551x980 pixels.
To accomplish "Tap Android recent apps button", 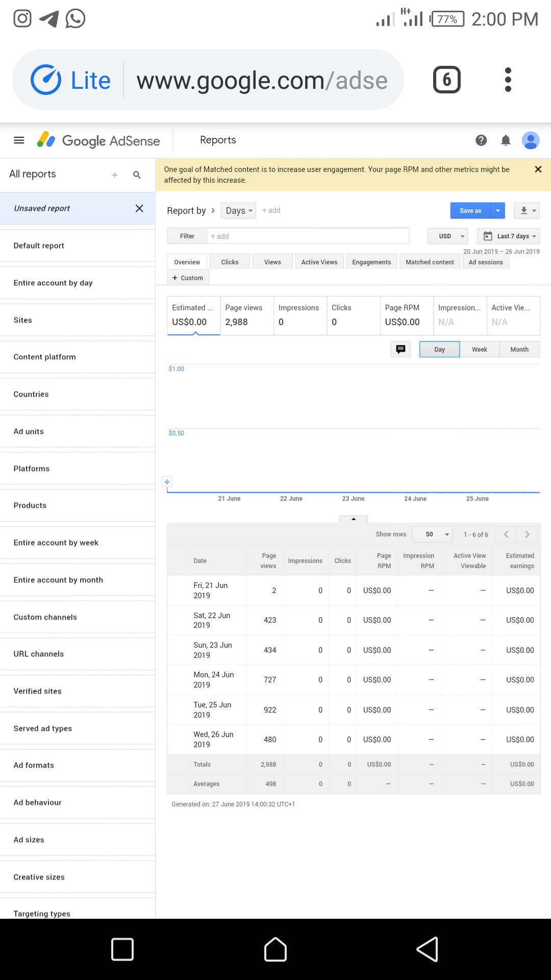I will pos(122,949).
